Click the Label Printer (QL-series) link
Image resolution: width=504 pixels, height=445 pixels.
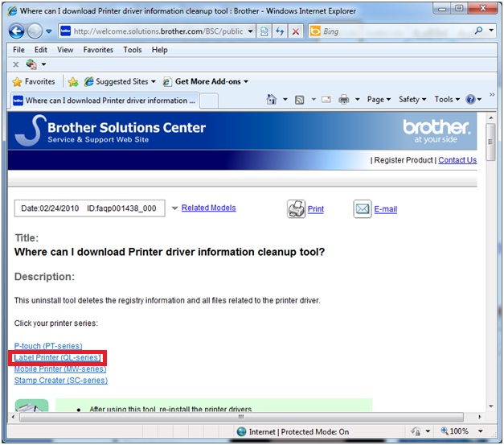pyautogui.click(x=57, y=357)
